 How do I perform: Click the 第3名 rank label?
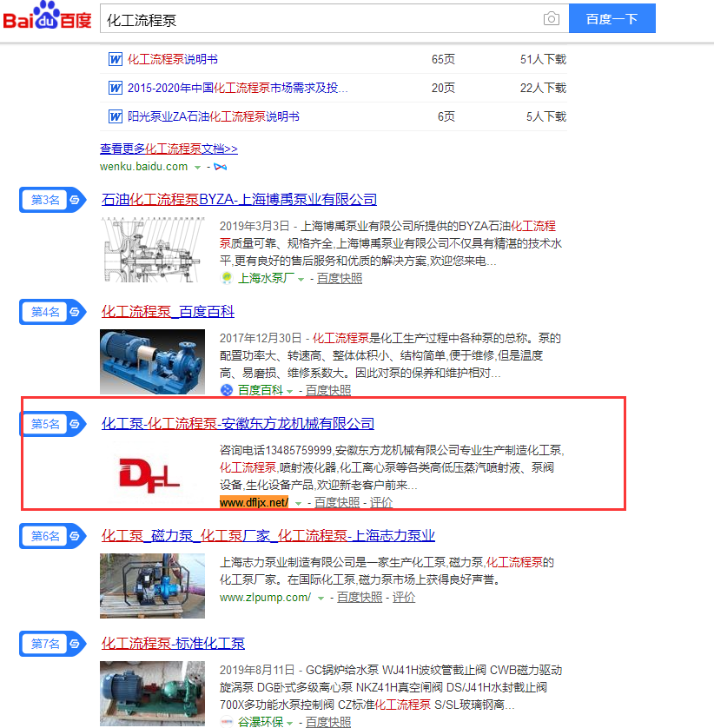(x=45, y=200)
